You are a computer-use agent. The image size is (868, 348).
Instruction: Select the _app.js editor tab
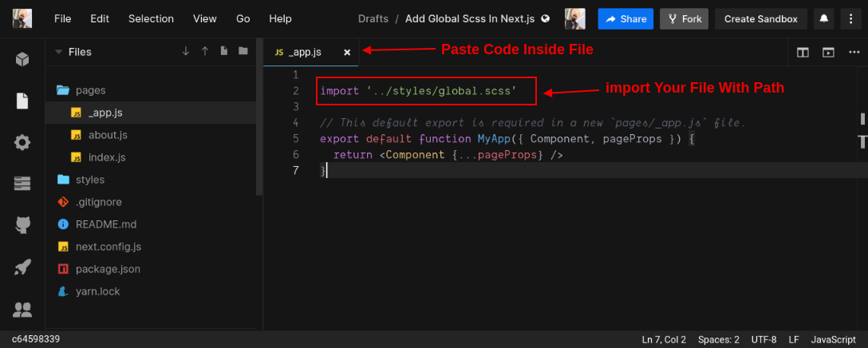311,52
